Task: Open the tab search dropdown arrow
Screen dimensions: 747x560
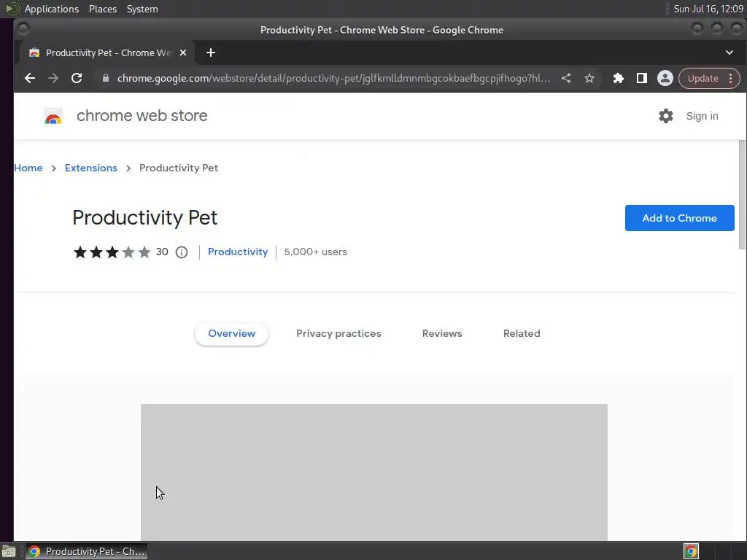Action: [729, 52]
